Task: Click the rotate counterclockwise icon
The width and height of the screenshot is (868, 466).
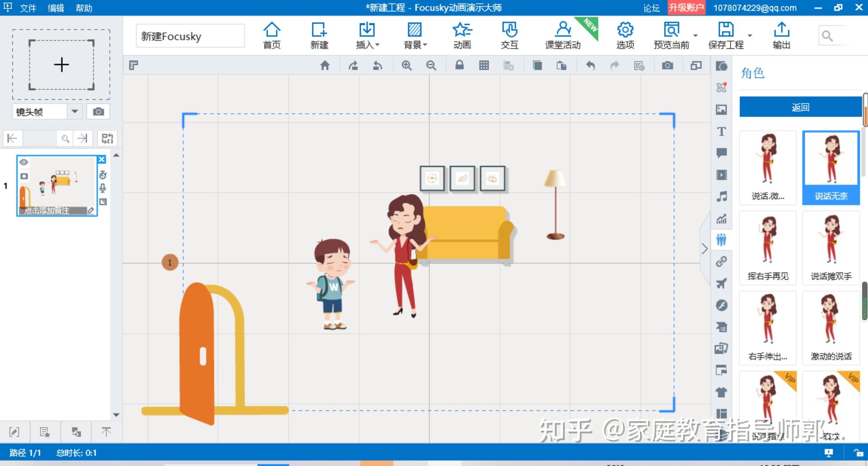Action: (x=378, y=66)
